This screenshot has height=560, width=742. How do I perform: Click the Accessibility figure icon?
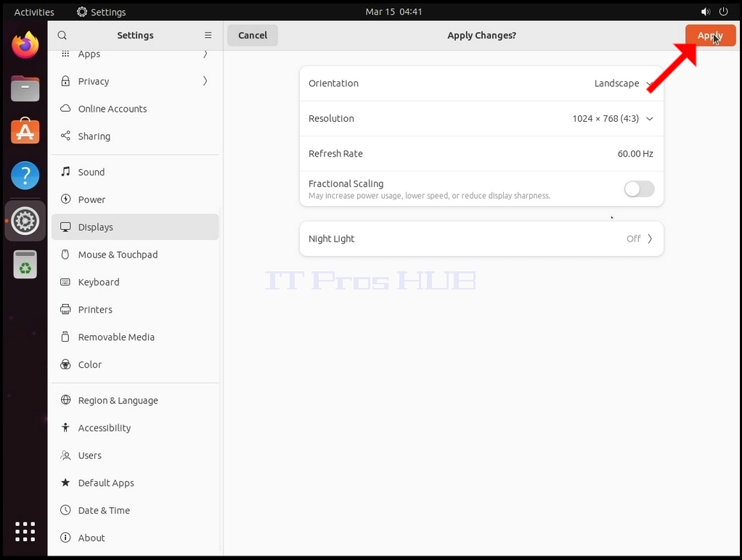click(x=66, y=427)
